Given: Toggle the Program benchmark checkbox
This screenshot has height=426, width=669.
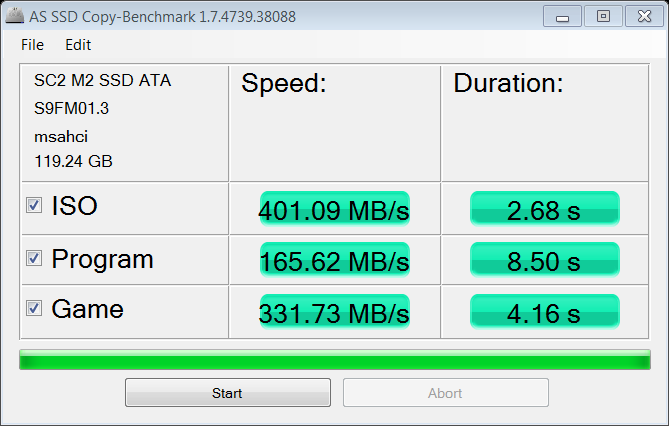Looking at the screenshot, I should click(x=34, y=259).
